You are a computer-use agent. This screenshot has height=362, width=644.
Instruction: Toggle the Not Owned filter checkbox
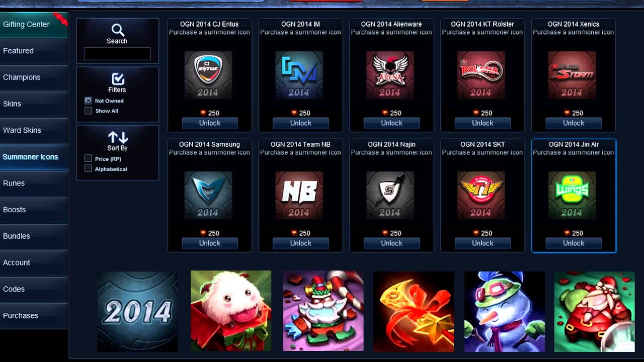coord(89,101)
